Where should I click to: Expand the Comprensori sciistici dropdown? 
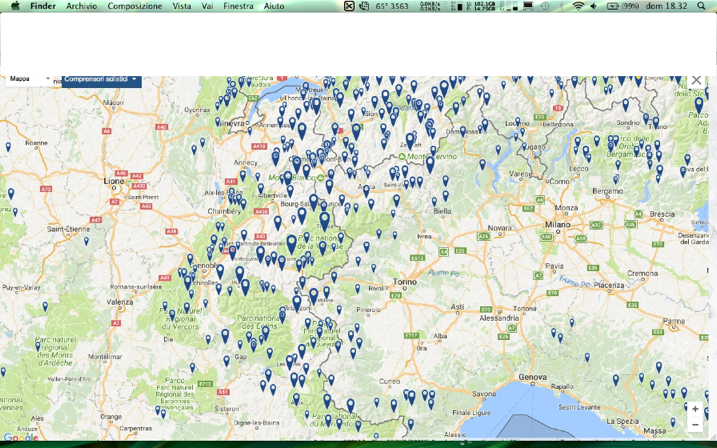click(102, 80)
